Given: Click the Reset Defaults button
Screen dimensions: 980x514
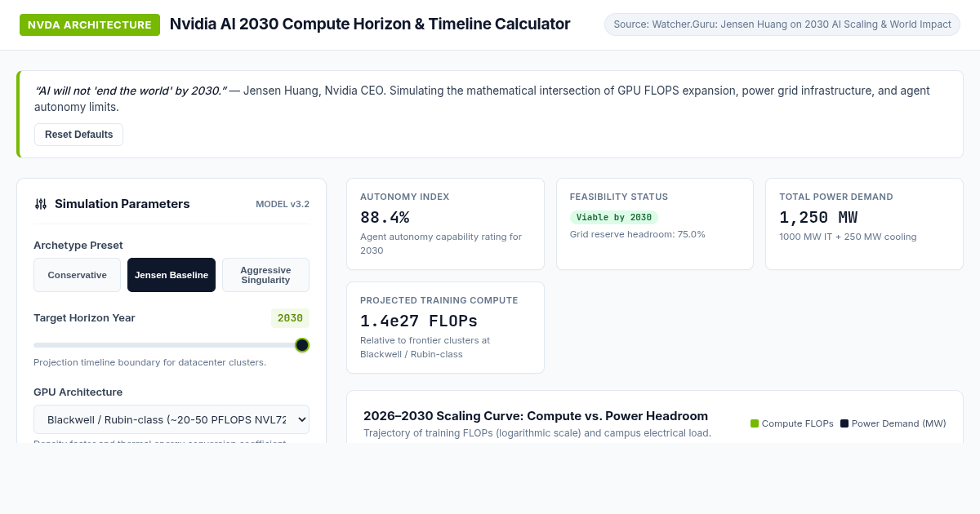Looking at the screenshot, I should (x=78, y=135).
